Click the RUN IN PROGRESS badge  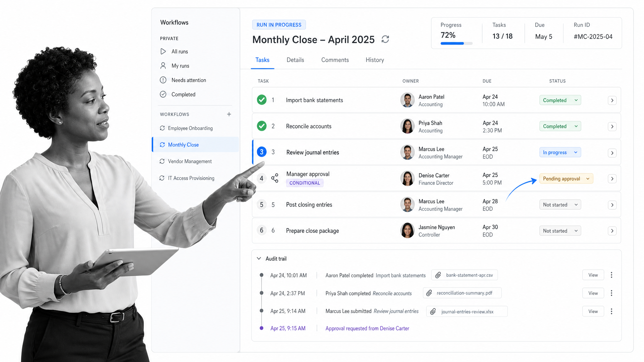[279, 25]
